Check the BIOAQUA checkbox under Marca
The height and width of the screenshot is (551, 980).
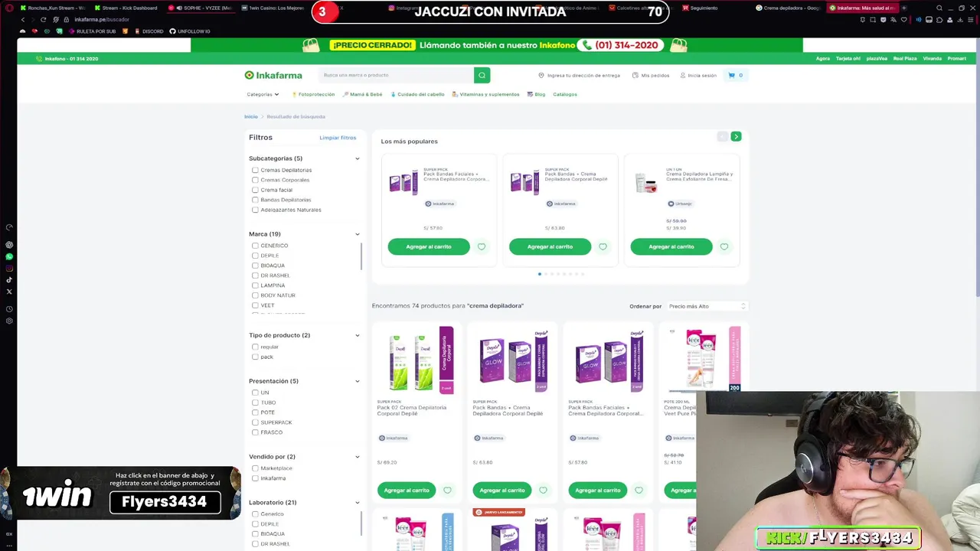[x=255, y=266]
